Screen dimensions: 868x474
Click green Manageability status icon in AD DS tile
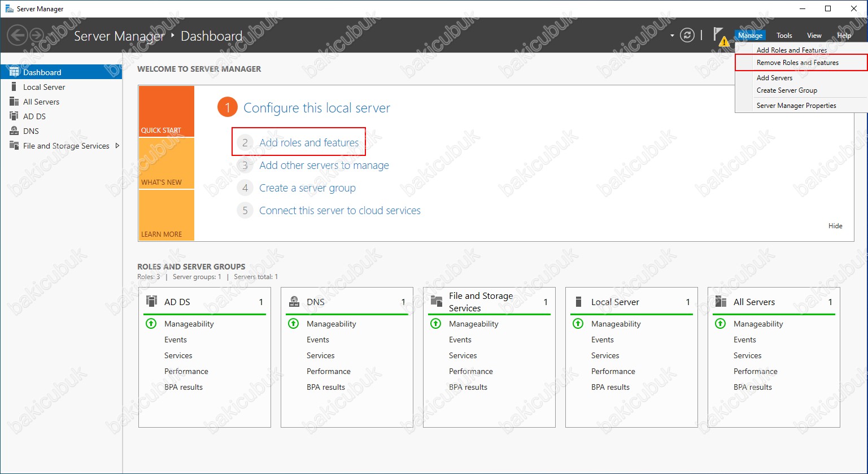(x=151, y=324)
